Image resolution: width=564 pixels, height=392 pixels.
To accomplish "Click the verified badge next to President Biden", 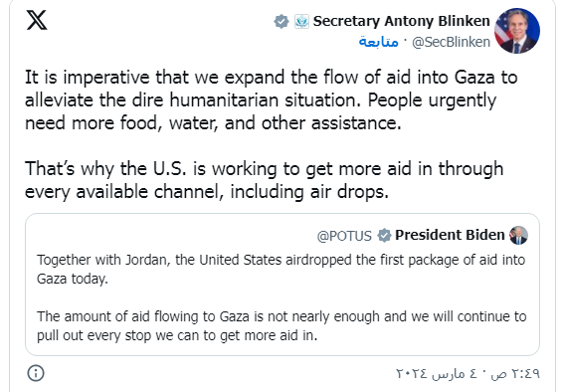I will click(384, 235).
